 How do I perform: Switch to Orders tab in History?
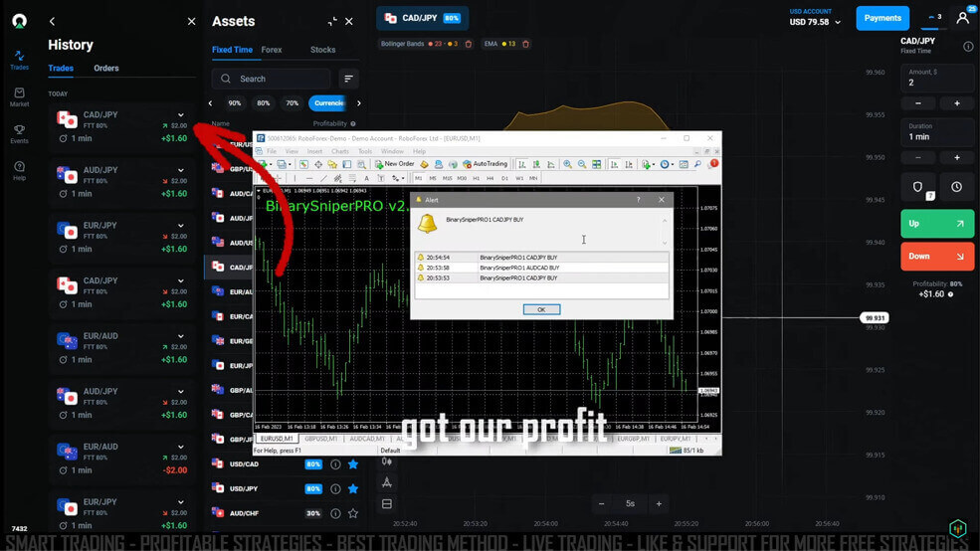pyautogui.click(x=106, y=68)
